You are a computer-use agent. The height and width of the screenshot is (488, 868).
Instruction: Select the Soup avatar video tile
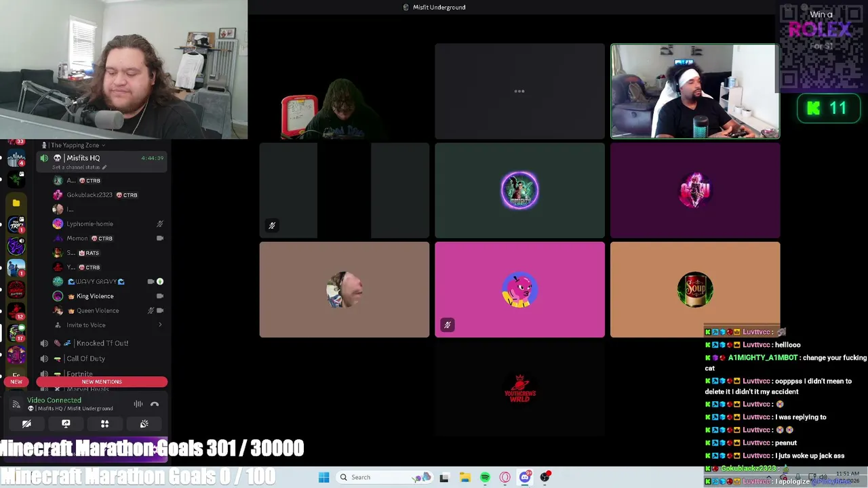point(695,289)
